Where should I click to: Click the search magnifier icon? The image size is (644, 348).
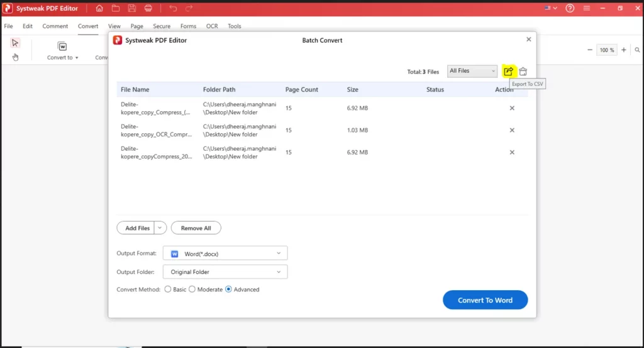click(x=637, y=50)
